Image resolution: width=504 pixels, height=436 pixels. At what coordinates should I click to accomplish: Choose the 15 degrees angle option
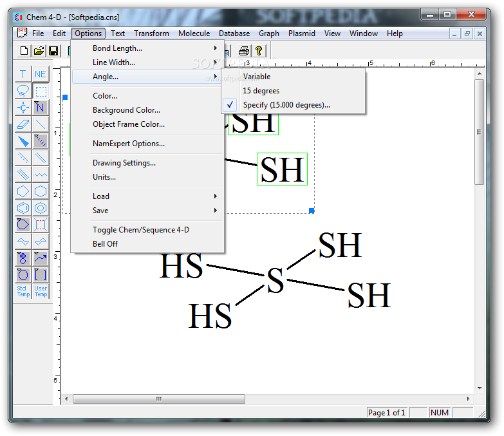click(x=293, y=91)
